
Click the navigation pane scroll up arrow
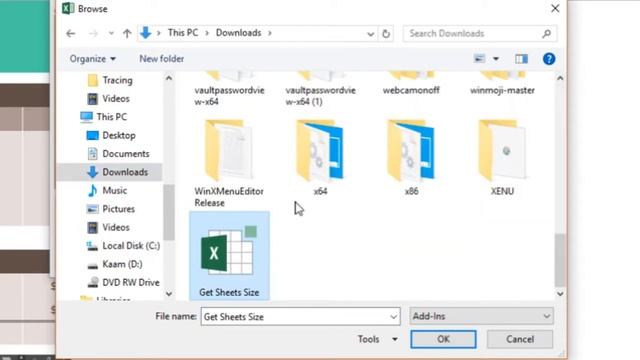(x=169, y=78)
